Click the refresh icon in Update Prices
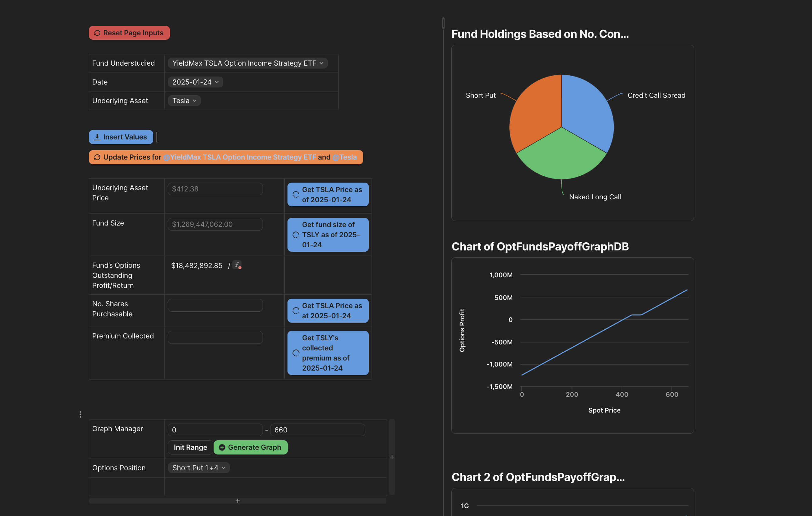Viewport: 812px width, 516px height. 97,157
